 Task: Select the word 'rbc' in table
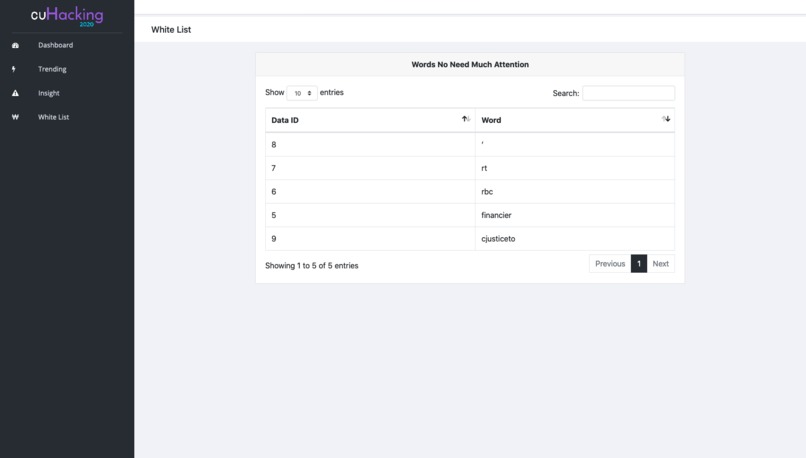point(487,192)
